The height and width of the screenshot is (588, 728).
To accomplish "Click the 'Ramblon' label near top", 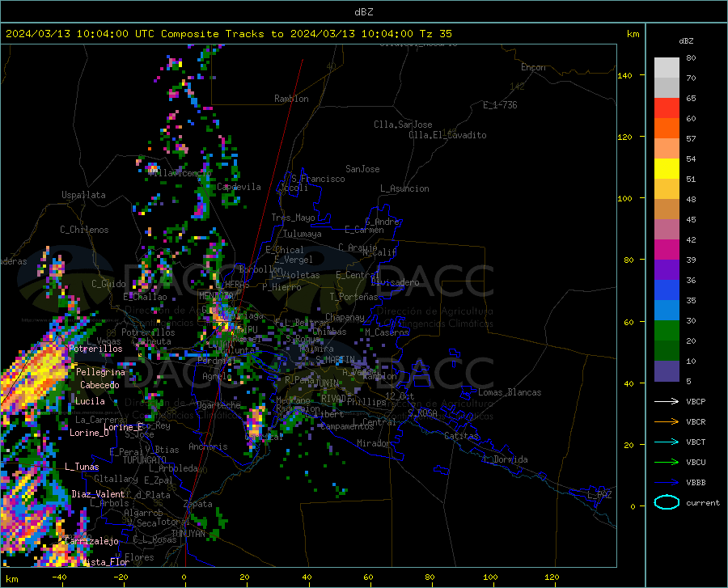I will 291,99.
